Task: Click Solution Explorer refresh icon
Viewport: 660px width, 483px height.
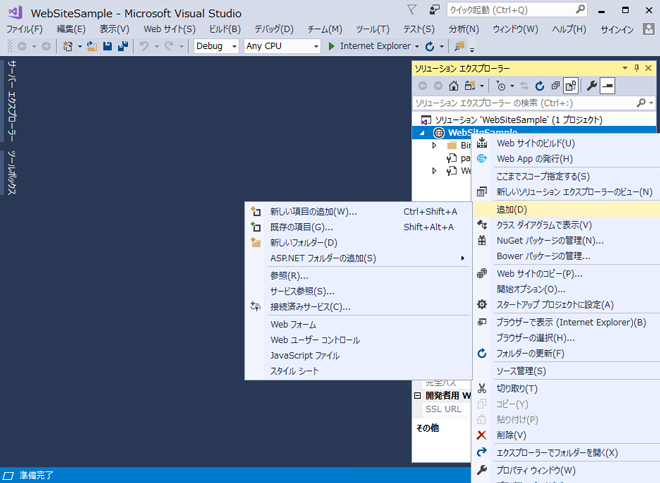Action: click(x=540, y=86)
